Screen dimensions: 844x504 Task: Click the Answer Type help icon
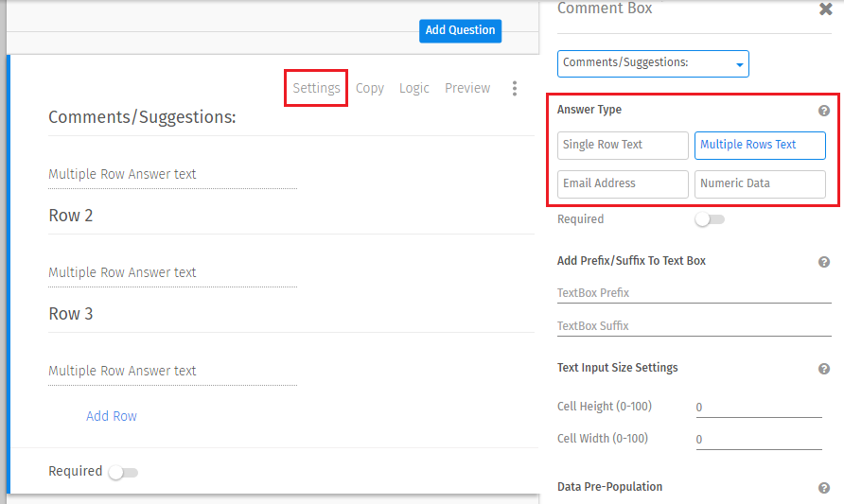pyautogui.click(x=824, y=111)
